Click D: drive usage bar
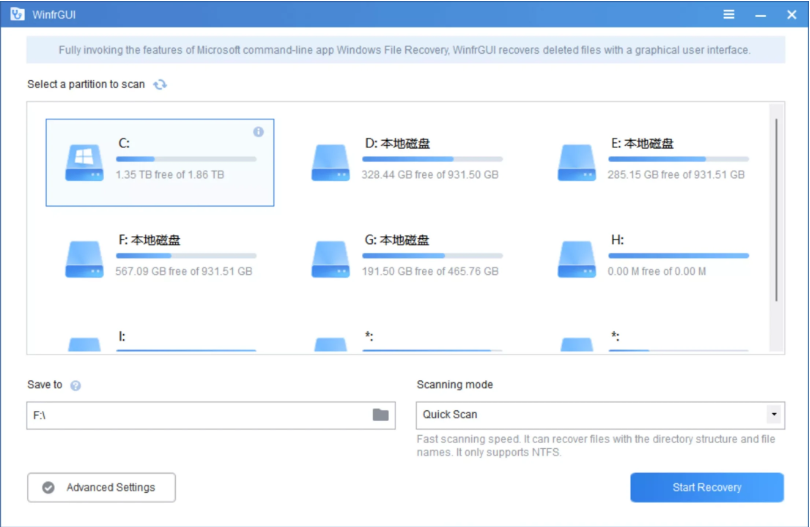Image resolution: width=810 pixels, height=527 pixels. (x=432, y=159)
